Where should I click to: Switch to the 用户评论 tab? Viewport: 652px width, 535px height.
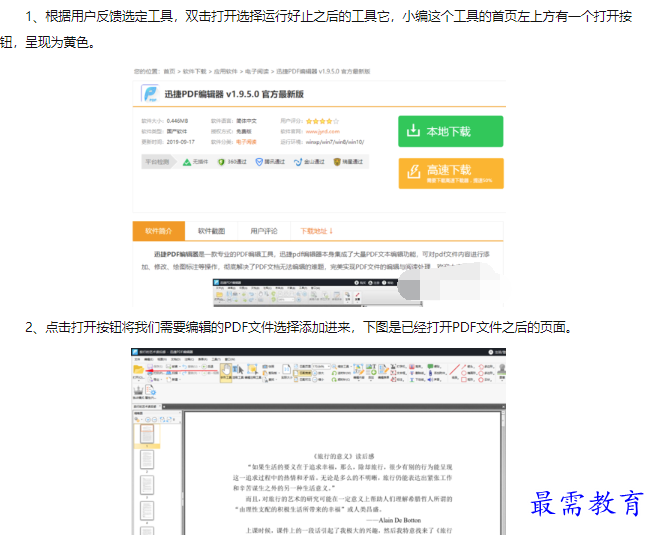(264, 231)
